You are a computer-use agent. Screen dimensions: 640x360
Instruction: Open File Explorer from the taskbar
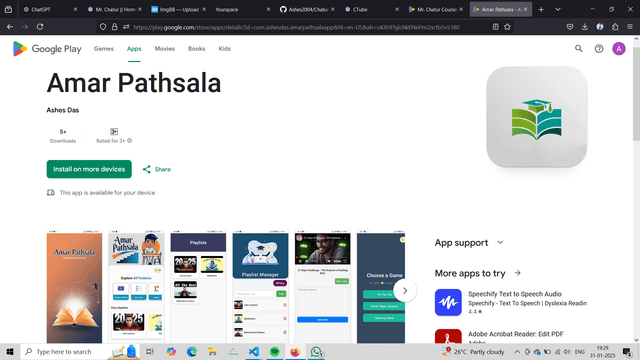coord(212,351)
